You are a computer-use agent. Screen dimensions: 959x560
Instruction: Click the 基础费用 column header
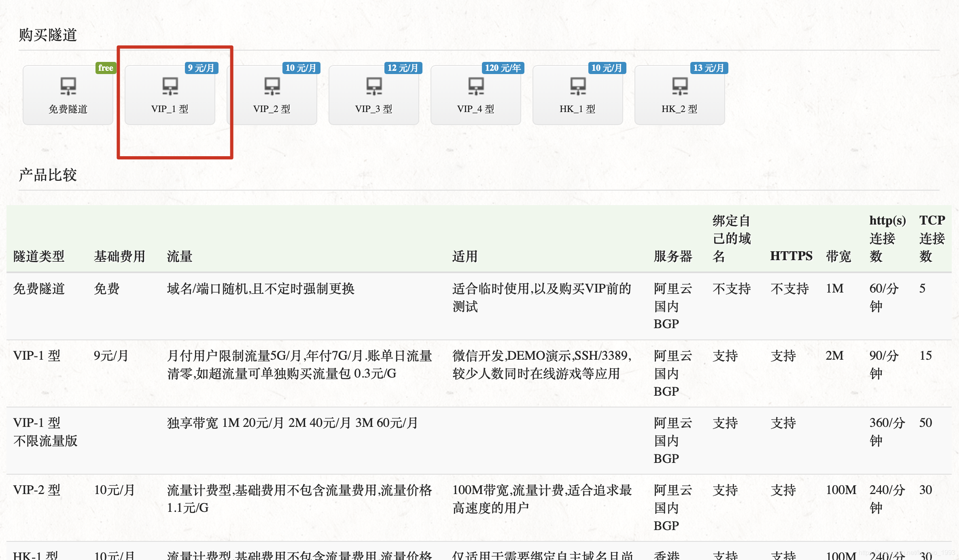coord(119,256)
